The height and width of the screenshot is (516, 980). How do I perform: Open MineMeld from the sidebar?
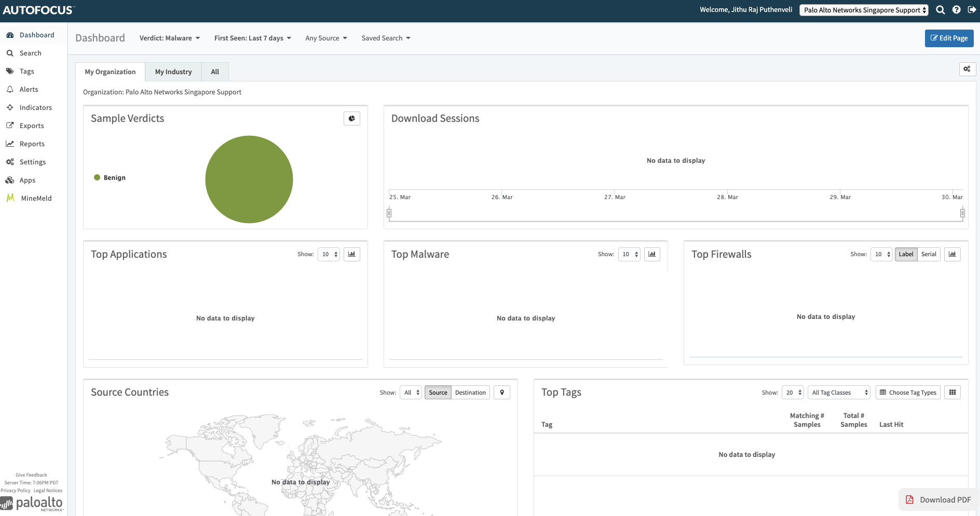(x=36, y=198)
